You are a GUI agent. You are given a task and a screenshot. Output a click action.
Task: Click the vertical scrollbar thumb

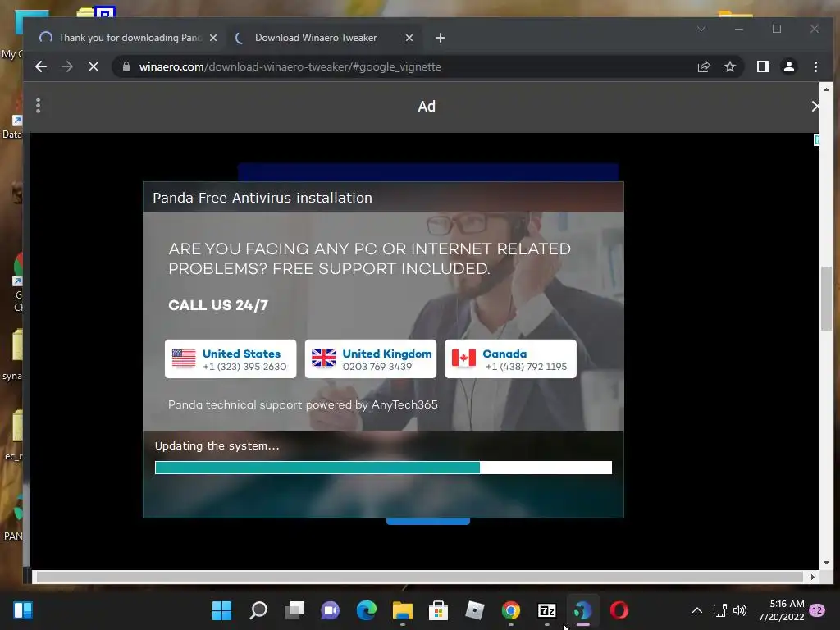(x=826, y=298)
